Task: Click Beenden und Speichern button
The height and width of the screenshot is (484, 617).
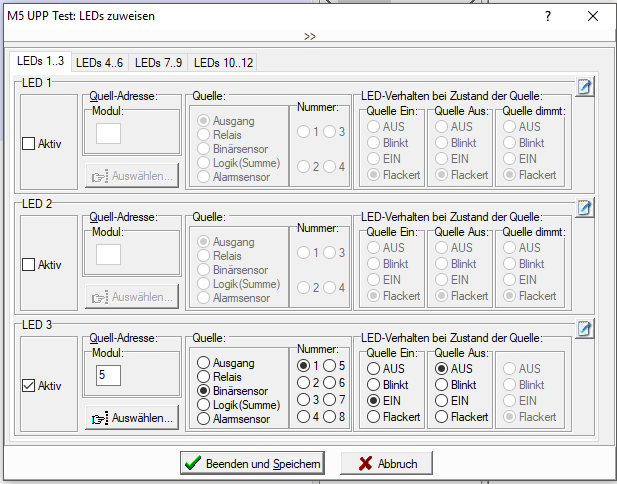Action: click(252, 464)
